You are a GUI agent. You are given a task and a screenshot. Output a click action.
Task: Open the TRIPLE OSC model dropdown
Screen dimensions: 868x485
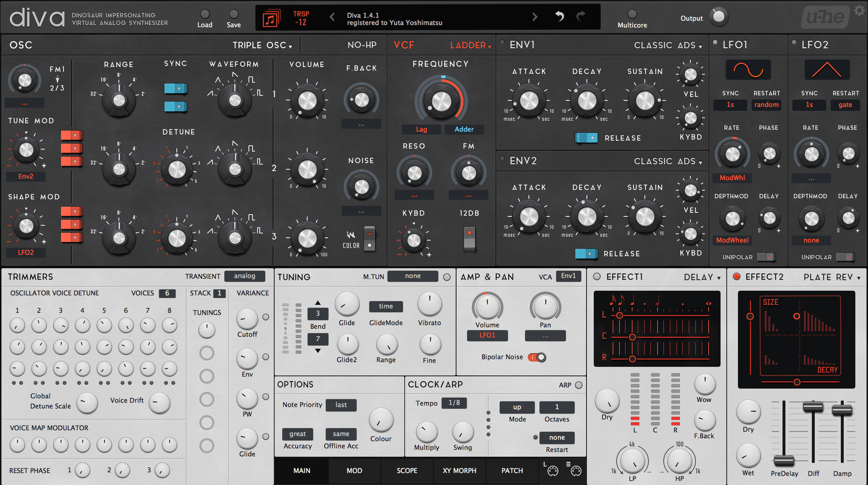pos(262,45)
